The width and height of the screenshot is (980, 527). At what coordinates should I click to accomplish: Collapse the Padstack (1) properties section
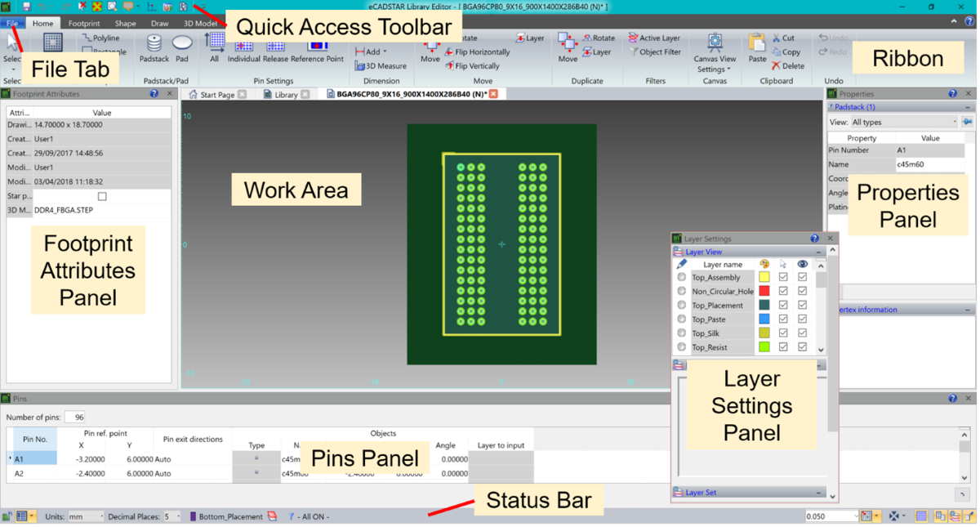point(968,107)
